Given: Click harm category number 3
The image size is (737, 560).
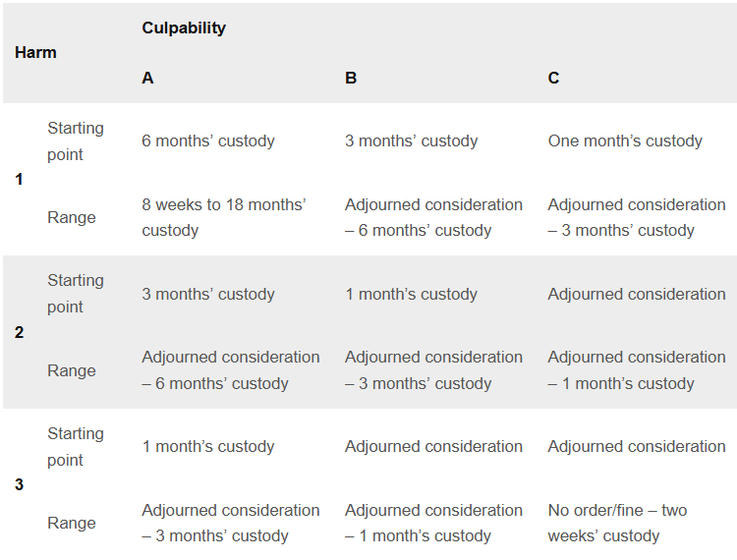Looking at the screenshot, I should (20, 484).
